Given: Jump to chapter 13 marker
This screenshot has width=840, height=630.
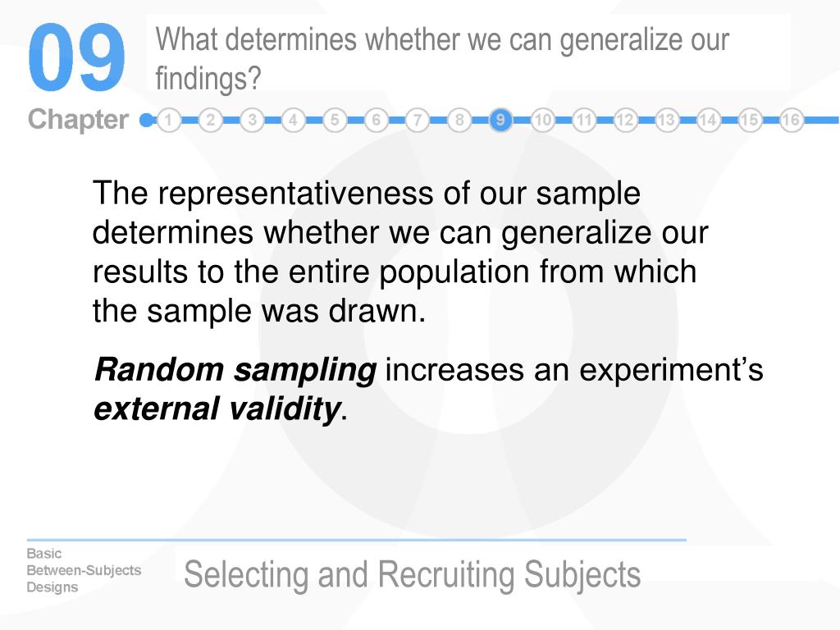Looking at the screenshot, I should (x=666, y=120).
